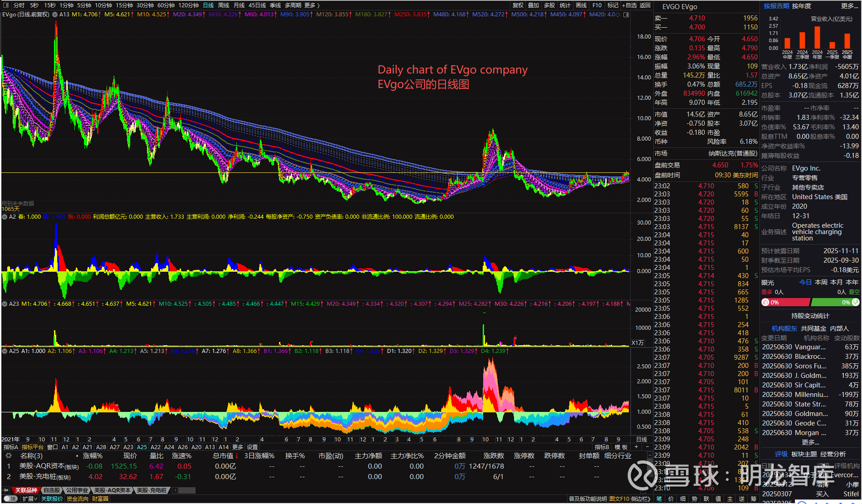Add EVgo to watchlist via +自选
Image resolution: width=862 pixels, height=504 pixels.
[x=629, y=5]
